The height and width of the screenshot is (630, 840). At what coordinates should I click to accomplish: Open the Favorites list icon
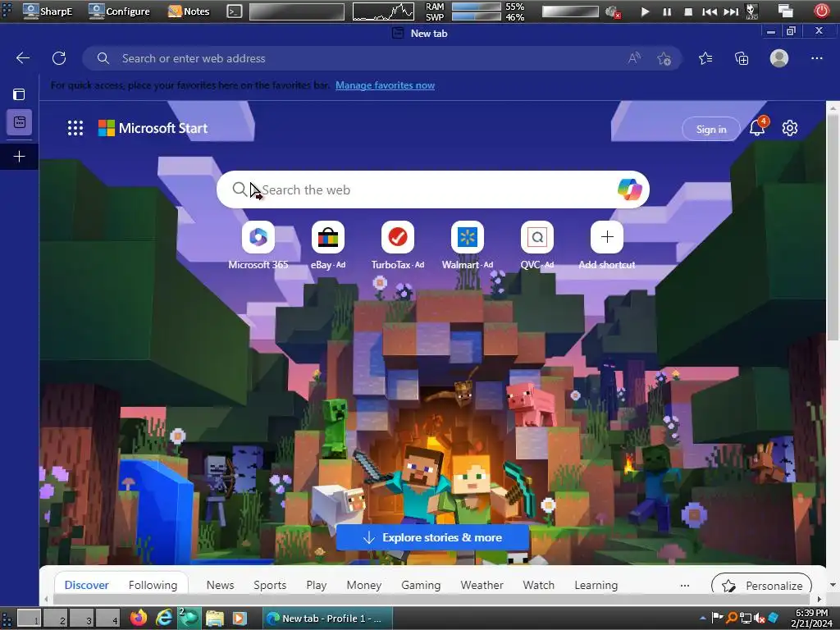pos(705,58)
